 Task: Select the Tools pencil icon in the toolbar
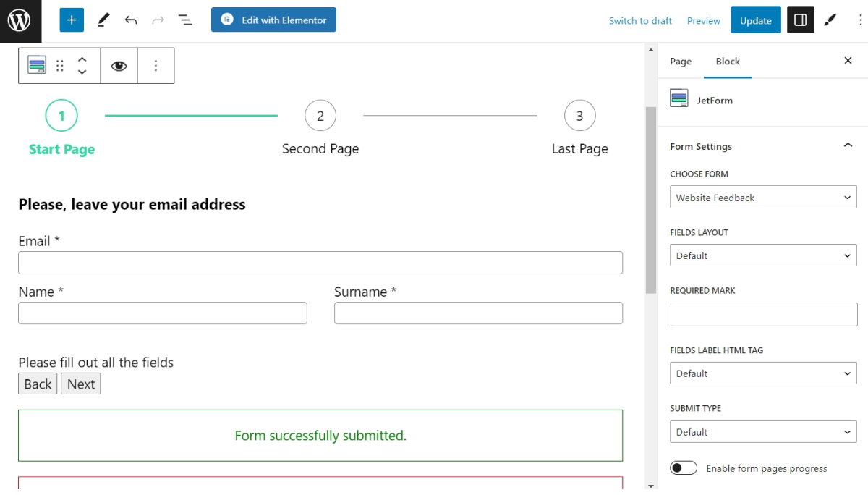(103, 20)
